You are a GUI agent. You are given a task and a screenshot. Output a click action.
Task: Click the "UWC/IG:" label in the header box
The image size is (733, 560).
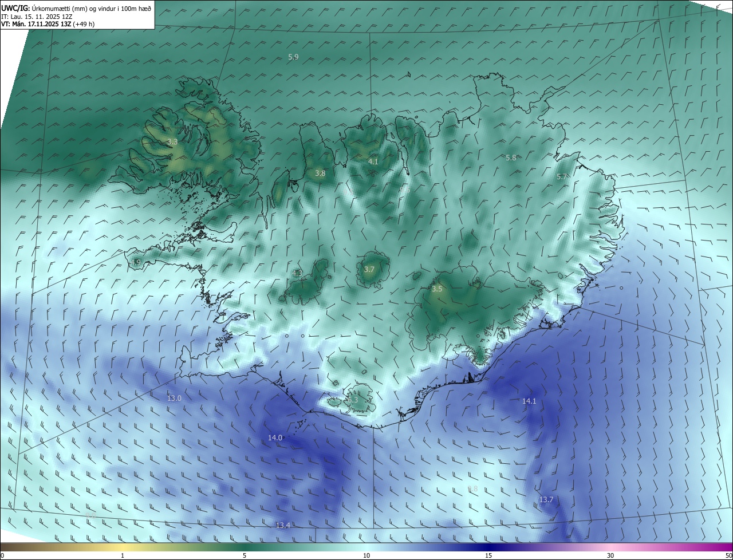pos(16,9)
